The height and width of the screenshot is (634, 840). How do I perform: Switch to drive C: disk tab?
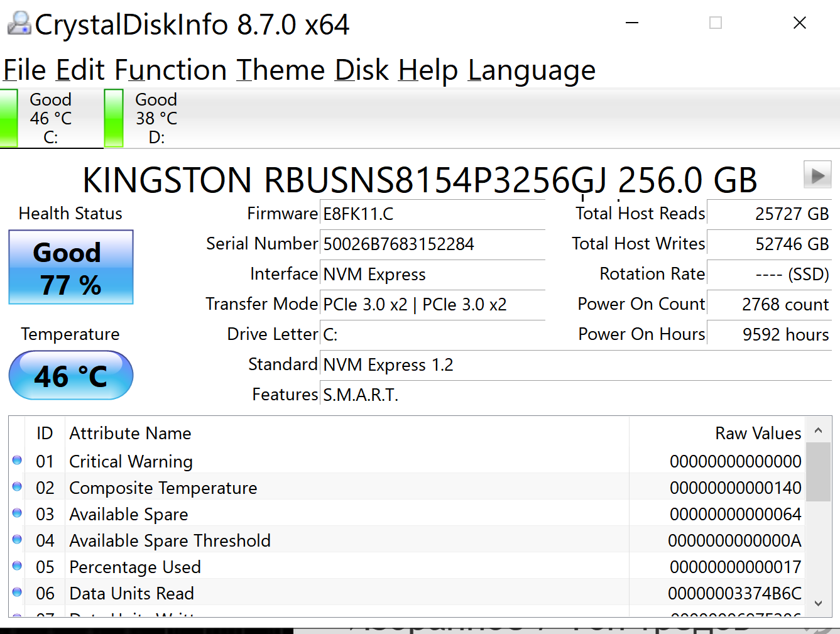coord(52,118)
